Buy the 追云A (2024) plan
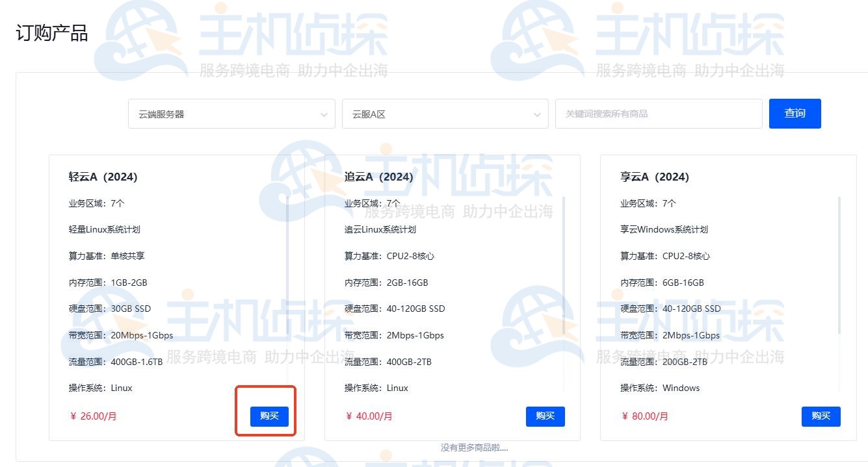 click(x=546, y=416)
